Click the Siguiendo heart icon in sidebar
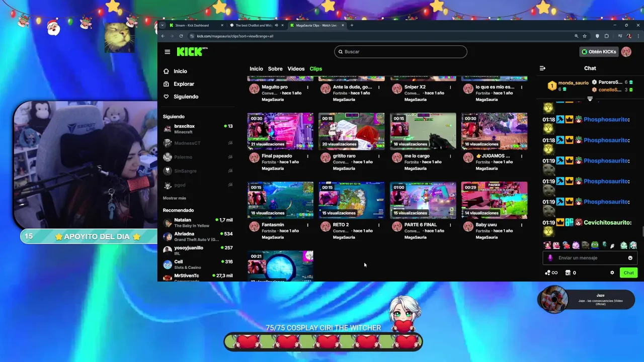Viewport: 644px width, 362px height. 166,97
